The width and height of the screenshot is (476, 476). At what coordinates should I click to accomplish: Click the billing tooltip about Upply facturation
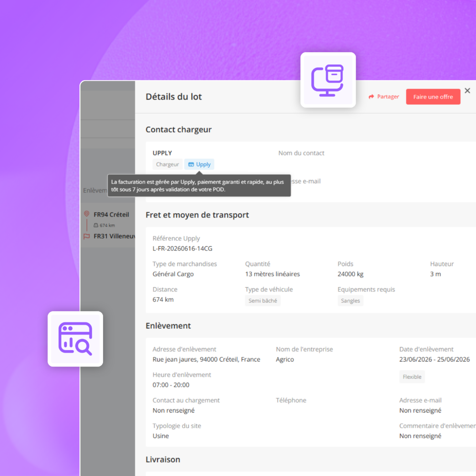[199, 186]
